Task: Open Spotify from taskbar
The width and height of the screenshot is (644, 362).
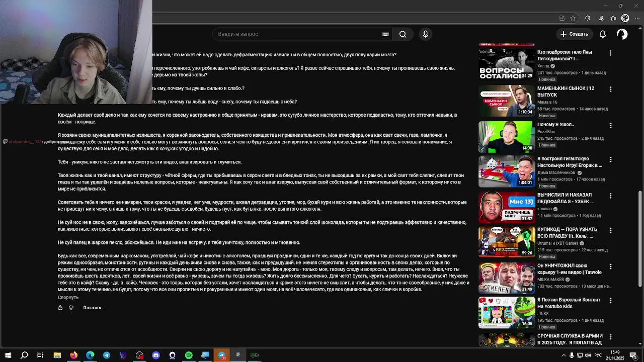Action: pyautogui.click(x=189, y=355)
